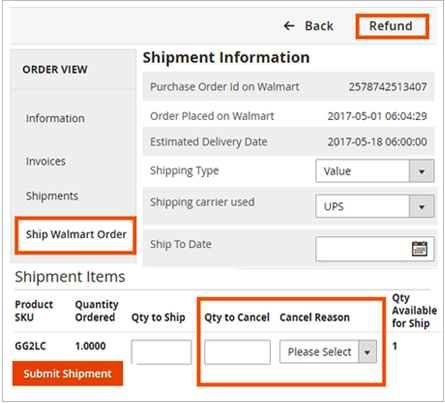The height and width of the screenshot is (403, 445).
Task: Open the Cancel Reason Please Select dropdown
Action: coord(328,352)
